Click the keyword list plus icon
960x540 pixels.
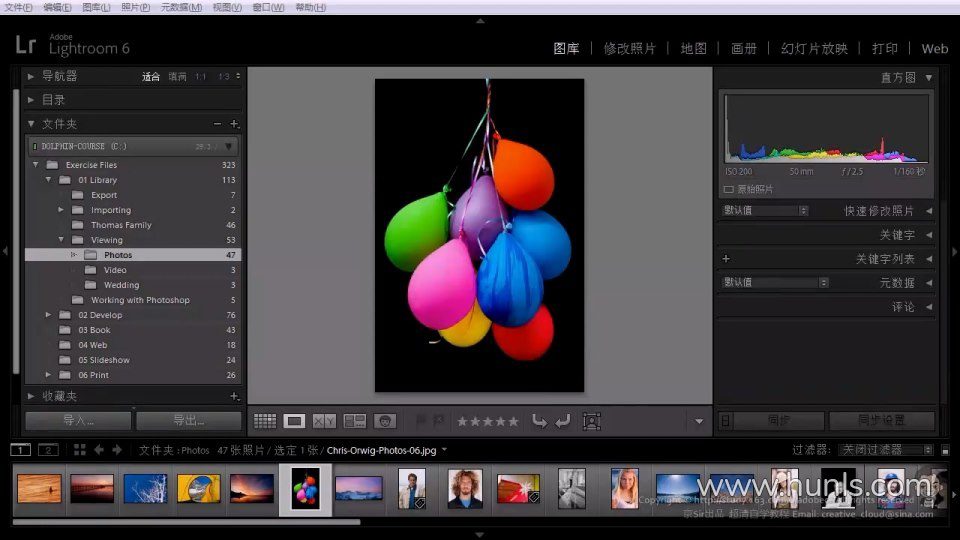pyautogui.click(x=726, y=259)
